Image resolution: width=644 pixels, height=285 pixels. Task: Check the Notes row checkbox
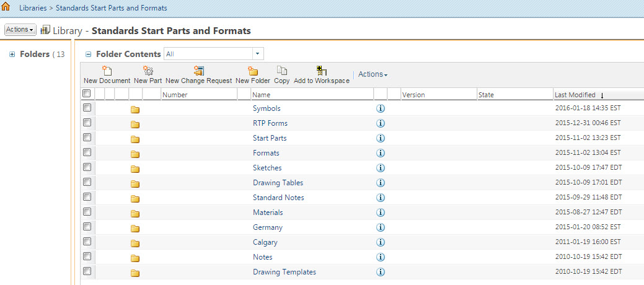point(87,256)
